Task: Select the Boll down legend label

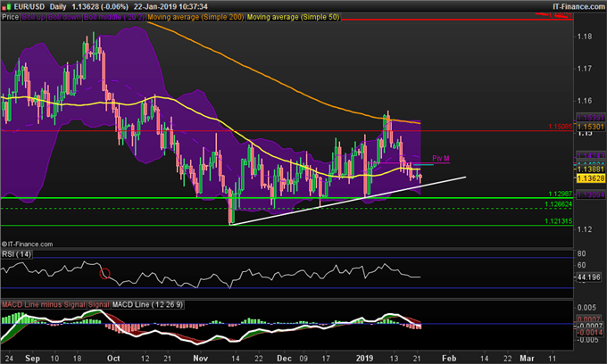Action: tap(64, 17)
